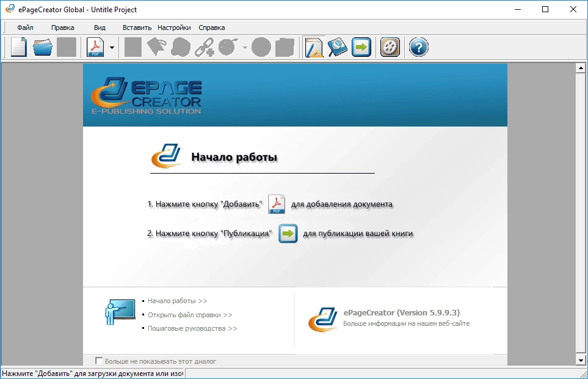Click the scroll up arrow
Image resolution: width=588 pixels, height=379 pixels.
(x=581, y=68)
